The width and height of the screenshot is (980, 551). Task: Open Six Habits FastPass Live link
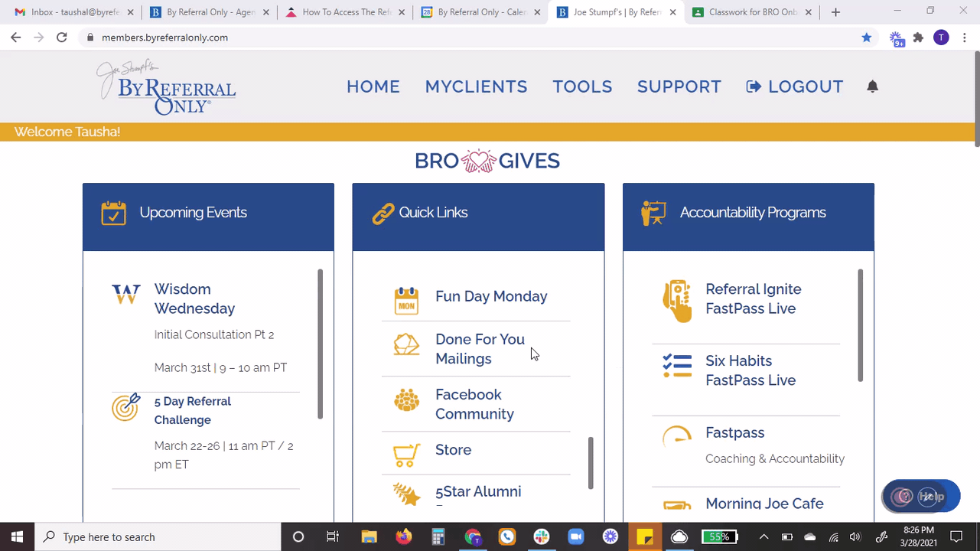click(x=750, y=370)
